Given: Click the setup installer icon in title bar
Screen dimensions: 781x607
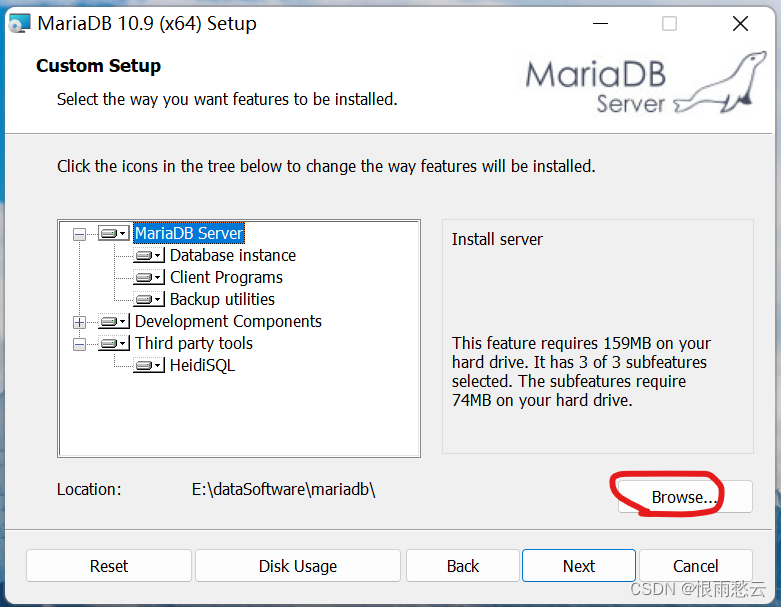Looking at the screenshot, I should 20,23.
